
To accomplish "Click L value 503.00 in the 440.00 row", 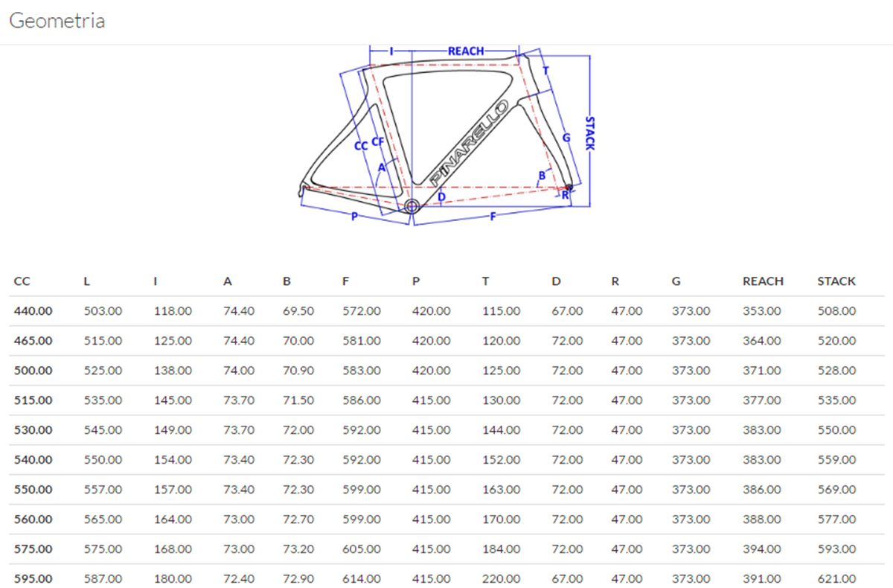I will click(103, 311).
